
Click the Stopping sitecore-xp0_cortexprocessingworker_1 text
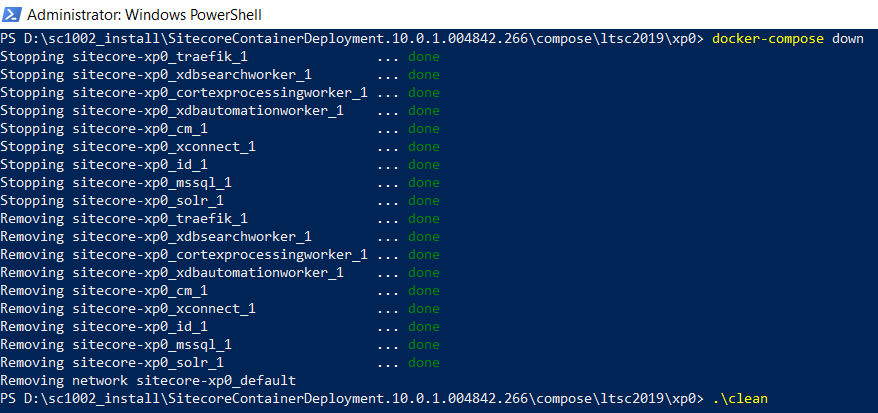[x=184, y=93]
